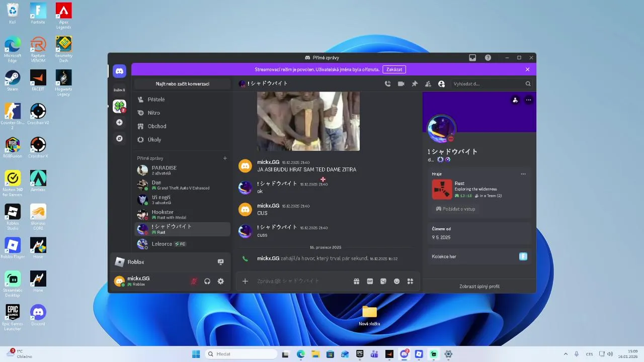Click the 16. prosince call message
Viewport: 644px width, 362px height.
(328, 258)
